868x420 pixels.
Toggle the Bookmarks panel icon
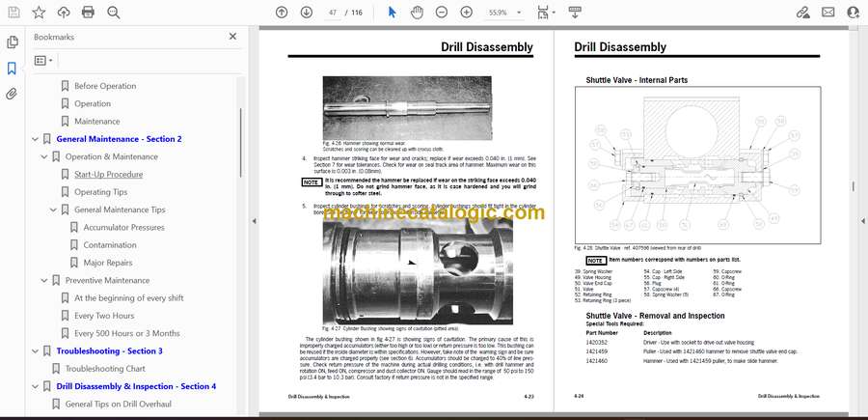pos(12,69)
